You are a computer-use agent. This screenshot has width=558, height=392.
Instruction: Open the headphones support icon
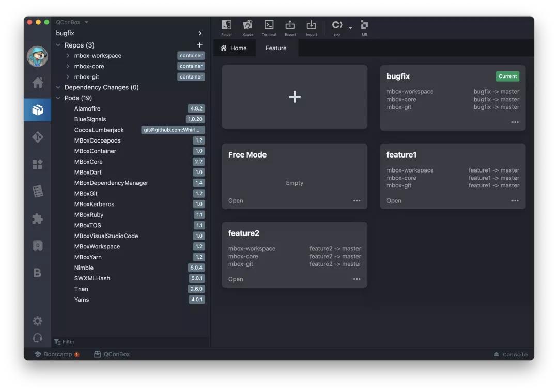tap(38, 338)
